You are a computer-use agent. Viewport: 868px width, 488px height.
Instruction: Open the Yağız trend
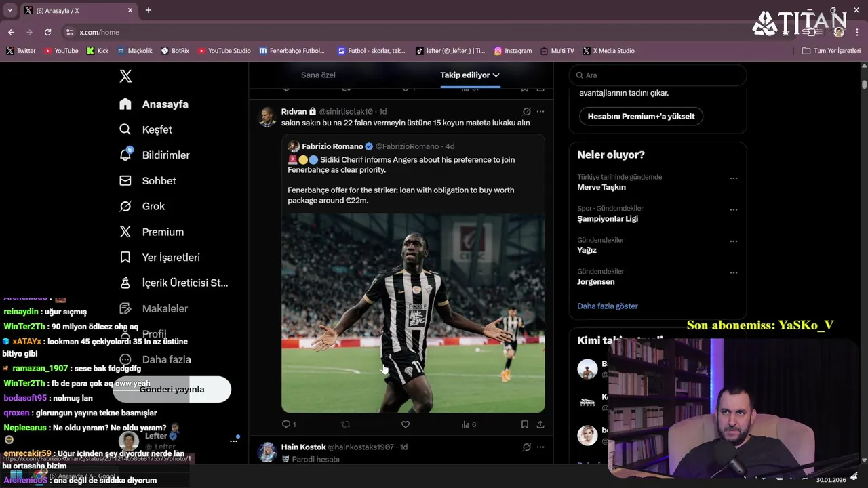click(x=587, y=250)
